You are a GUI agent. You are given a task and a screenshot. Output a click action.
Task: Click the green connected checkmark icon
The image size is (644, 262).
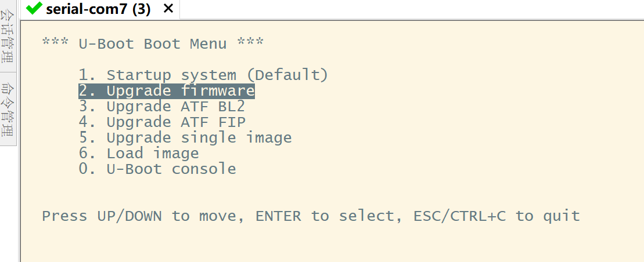point(34,8)
